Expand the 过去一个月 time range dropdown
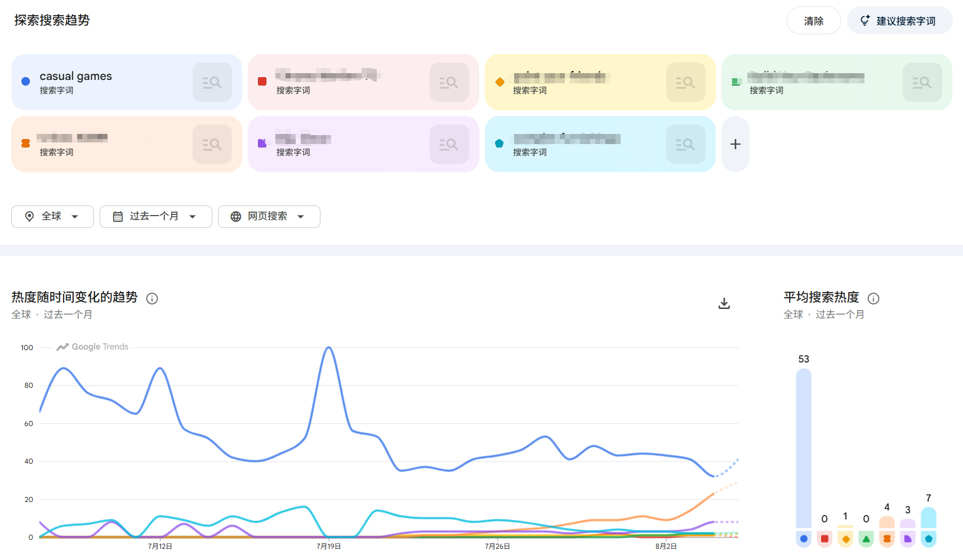Screen dimensions: 963x560 (155, 217)
